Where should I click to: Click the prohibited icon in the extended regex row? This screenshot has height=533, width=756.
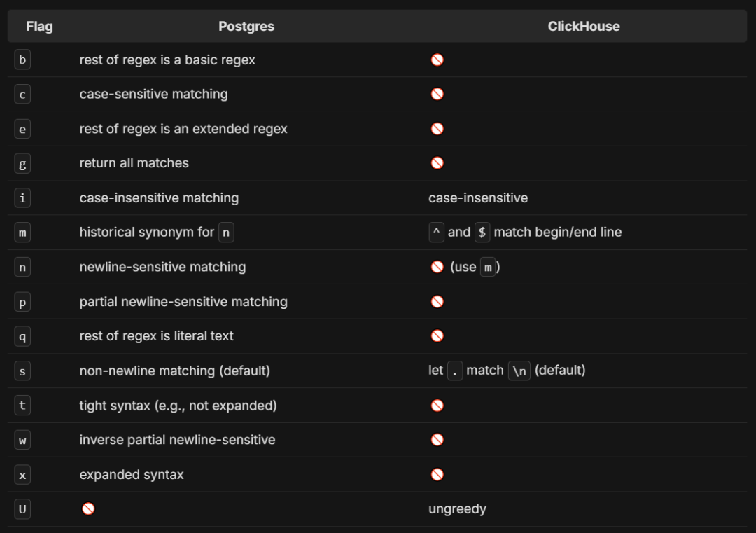pos(437,129)
